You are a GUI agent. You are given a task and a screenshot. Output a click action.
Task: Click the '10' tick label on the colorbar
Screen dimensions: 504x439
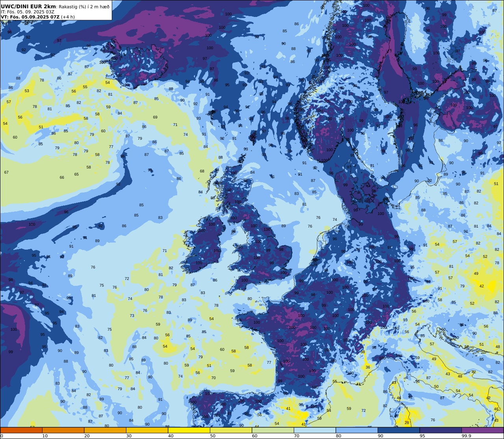45,436
